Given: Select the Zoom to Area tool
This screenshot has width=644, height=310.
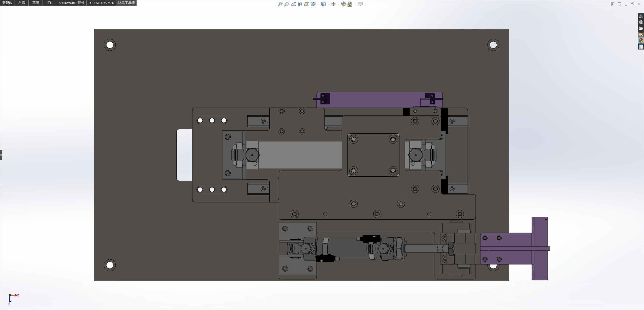Looking at the screenshot, I should (287, 4).
